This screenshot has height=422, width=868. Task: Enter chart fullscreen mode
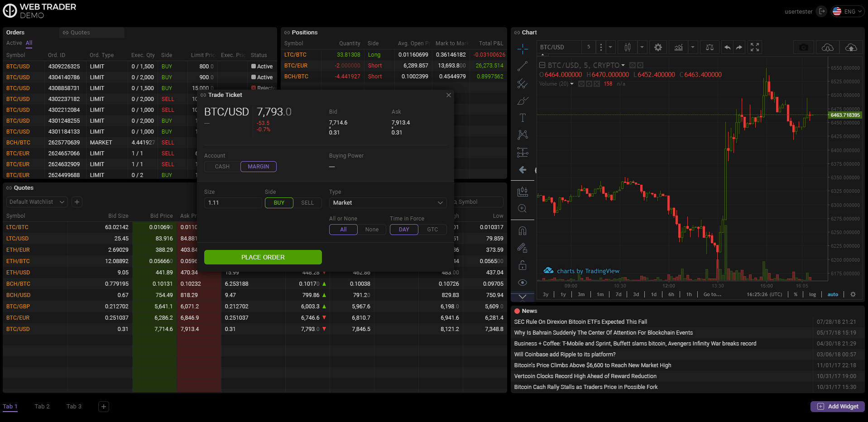755,47
